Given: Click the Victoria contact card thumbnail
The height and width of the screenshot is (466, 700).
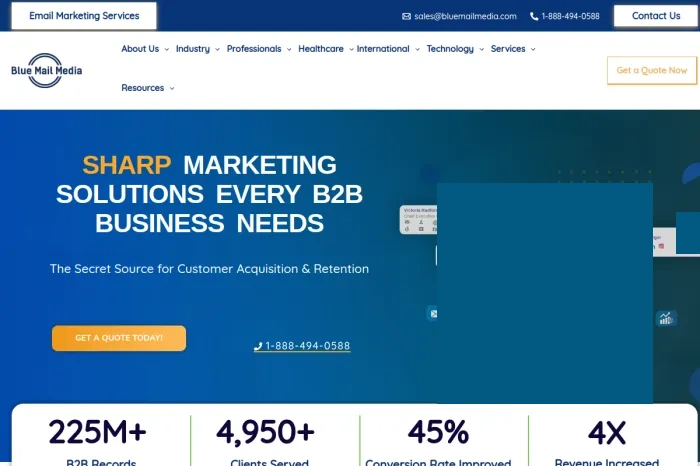Looking at the screenshot, I should [418, 219].
